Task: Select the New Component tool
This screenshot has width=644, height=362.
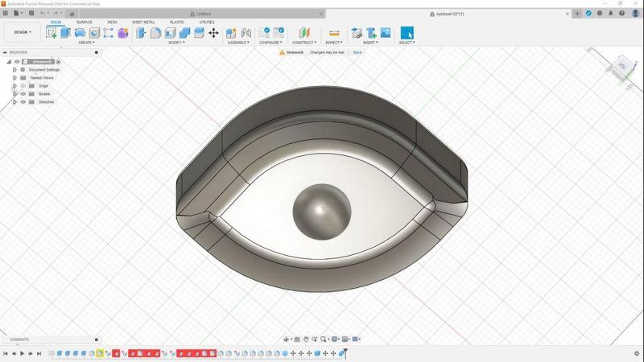Action: tap(231, 33)
